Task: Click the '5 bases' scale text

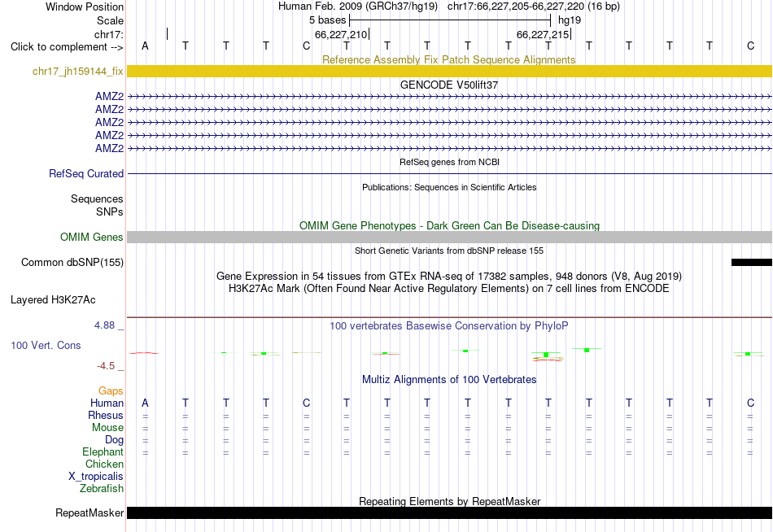Action: point(327,20)
